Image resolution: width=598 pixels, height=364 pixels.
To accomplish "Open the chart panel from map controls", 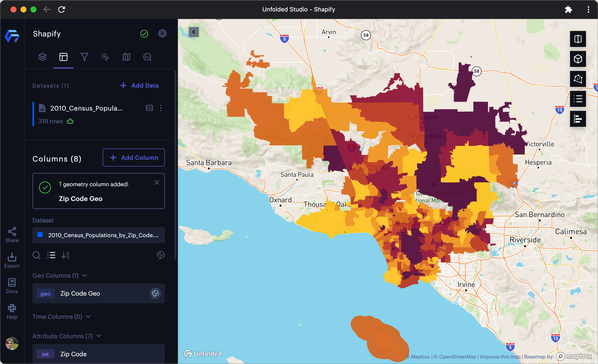I will [578, 119].
